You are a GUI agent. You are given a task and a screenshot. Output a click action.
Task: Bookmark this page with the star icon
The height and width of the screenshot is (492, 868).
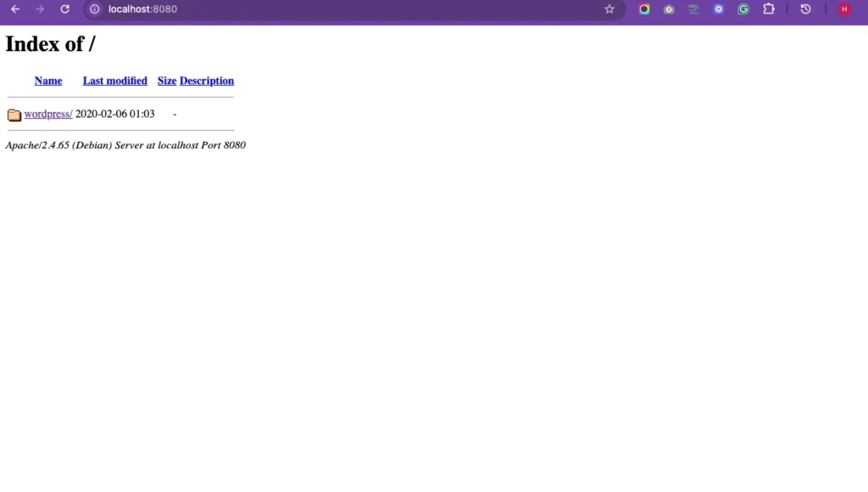609,9
